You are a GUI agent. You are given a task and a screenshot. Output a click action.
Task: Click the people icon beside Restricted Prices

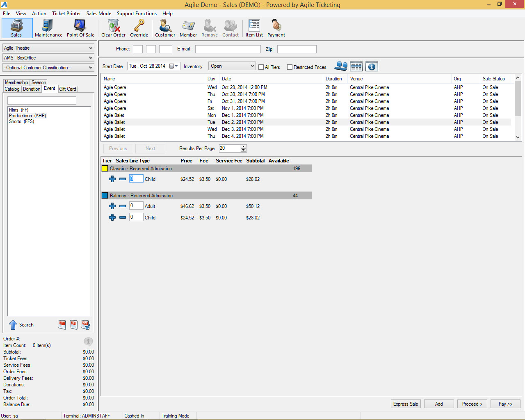tap(341, 66)
